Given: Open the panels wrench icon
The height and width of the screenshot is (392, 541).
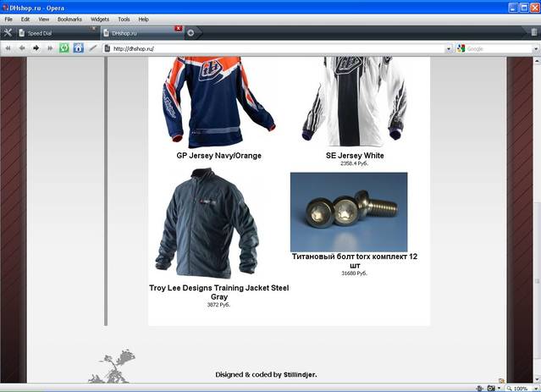Looking at the screenshot, I should pos(8,33).
